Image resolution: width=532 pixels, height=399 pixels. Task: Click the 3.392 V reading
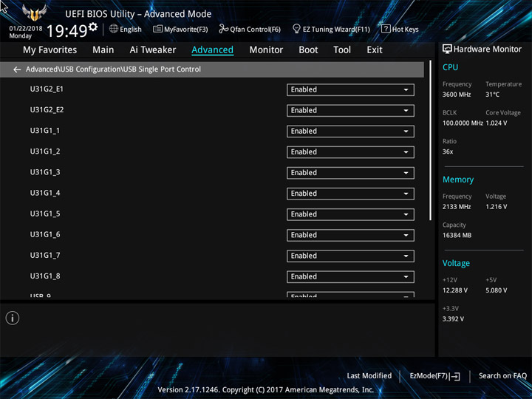(x=453, y=319)
